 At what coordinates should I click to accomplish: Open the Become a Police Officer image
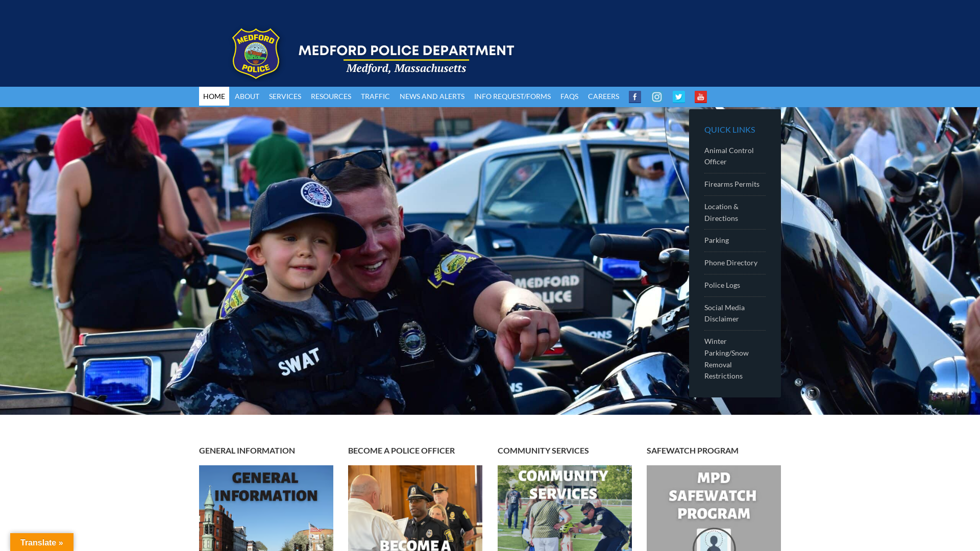[415, 508]
